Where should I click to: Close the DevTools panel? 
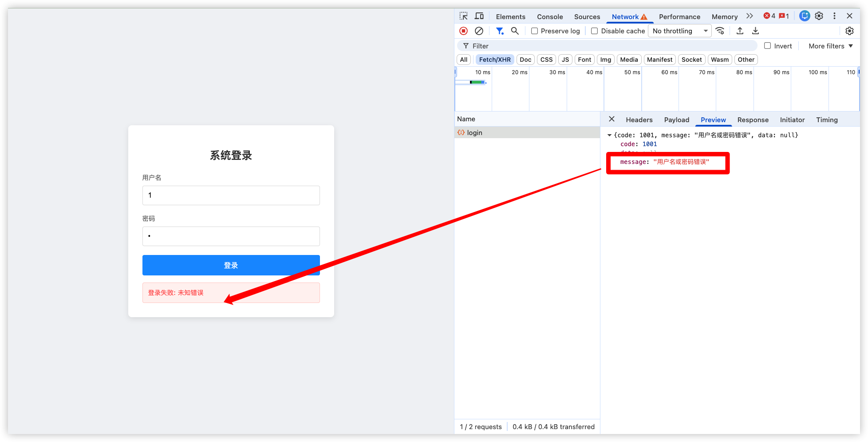849,16
